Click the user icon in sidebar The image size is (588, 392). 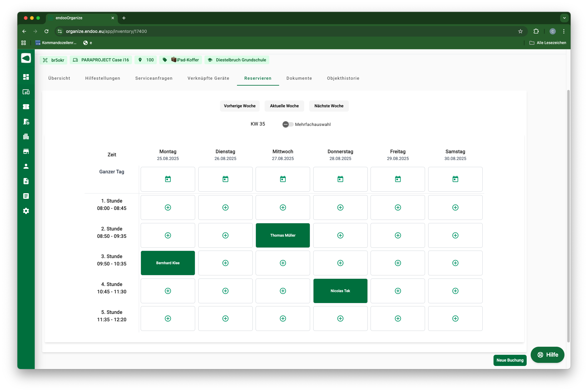pyautogui.click(x=26, y=166)
